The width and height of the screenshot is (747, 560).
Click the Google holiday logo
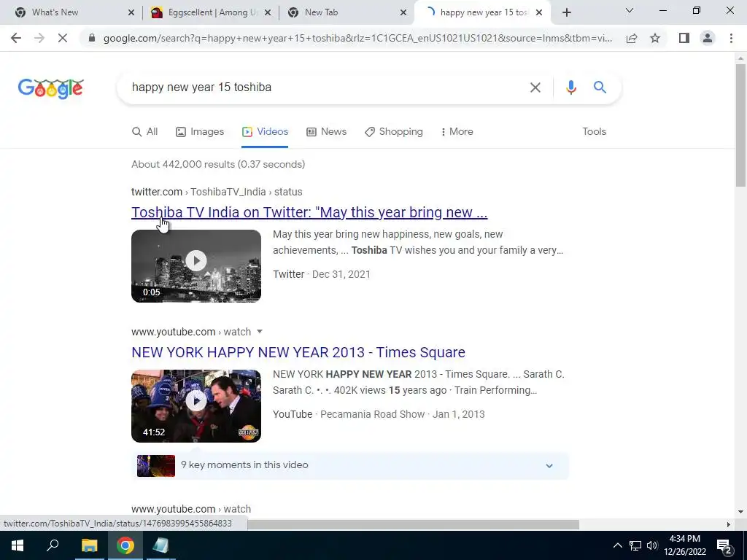pos(50,88)
